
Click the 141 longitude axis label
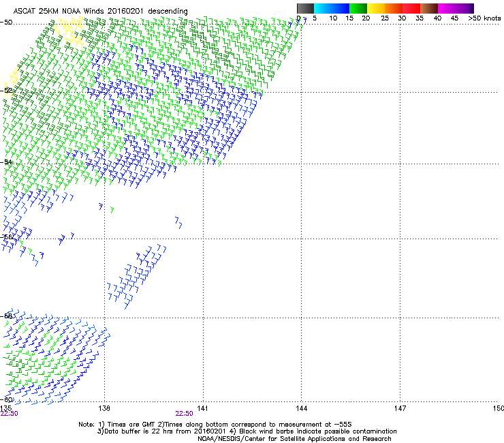tap(202, 408)
